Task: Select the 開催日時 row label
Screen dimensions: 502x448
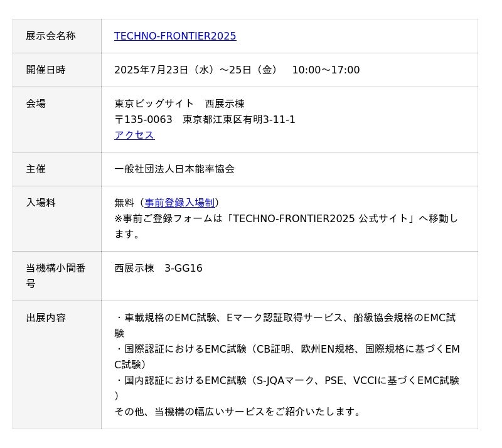Action: [46, 70]
